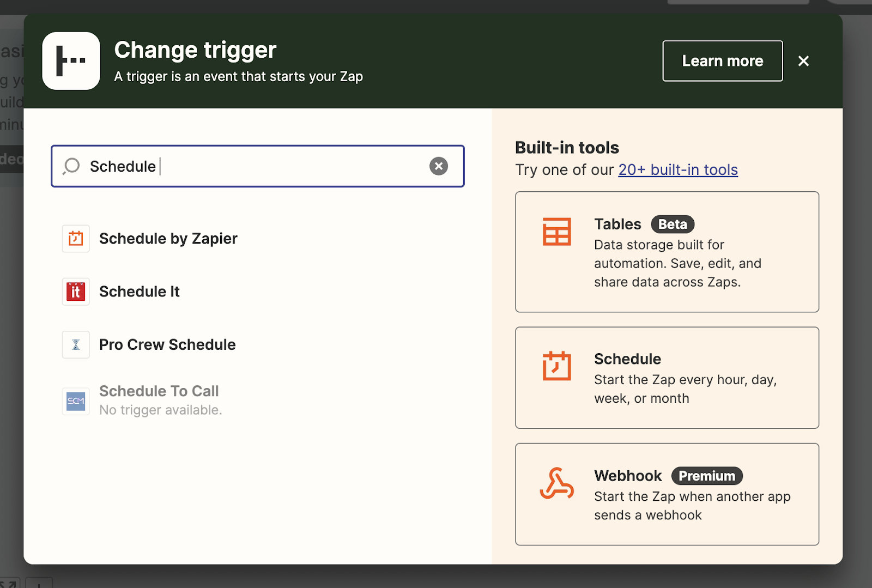Clear the search field with X icon
The width and height of the screenshot is (872, 588).
point(438,166)
